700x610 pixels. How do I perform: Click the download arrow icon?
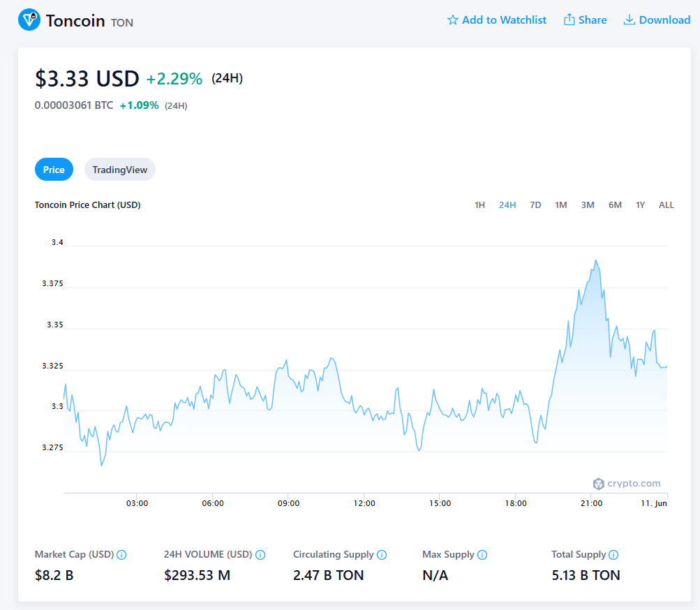tap(629, 20)
